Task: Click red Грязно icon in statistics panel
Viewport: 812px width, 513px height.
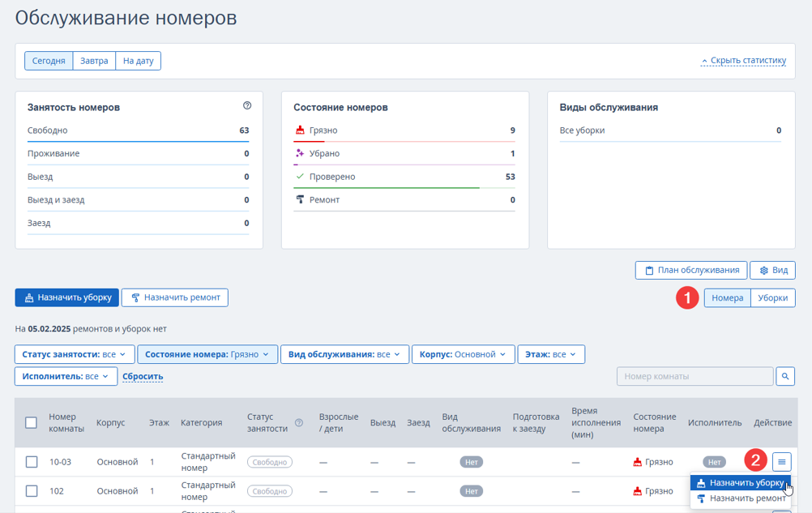Action: tap(299, 130)
